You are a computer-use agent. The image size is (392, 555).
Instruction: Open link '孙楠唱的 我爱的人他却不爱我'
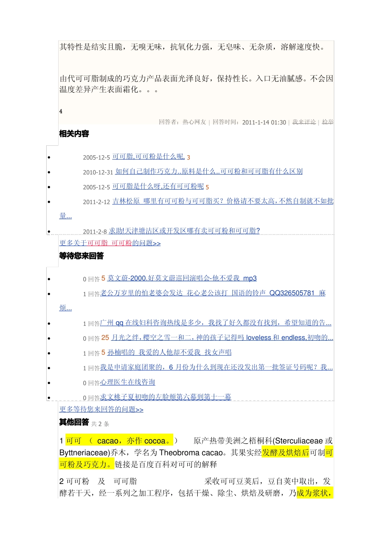[x=170, y=353]
